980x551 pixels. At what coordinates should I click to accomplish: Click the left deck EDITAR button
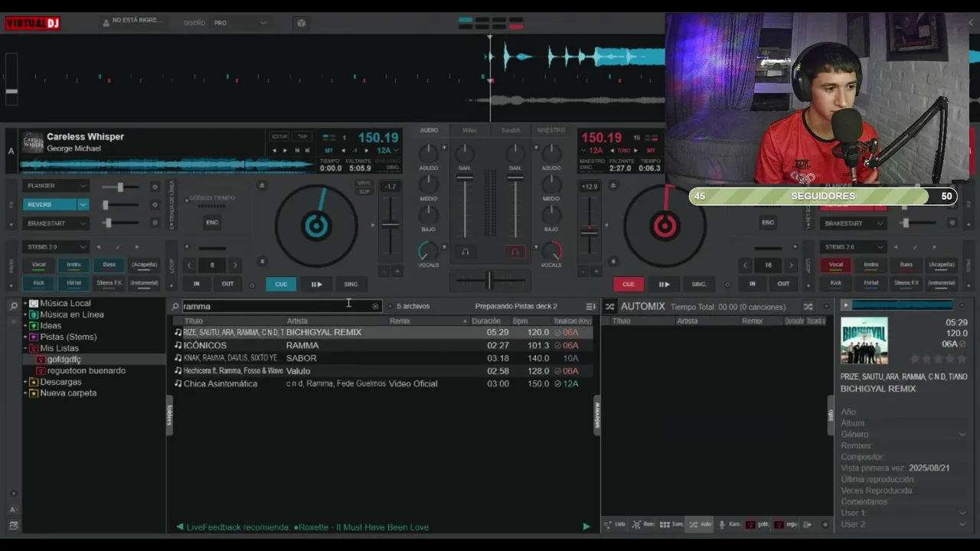pyautogui.click(x=279, y=137)
